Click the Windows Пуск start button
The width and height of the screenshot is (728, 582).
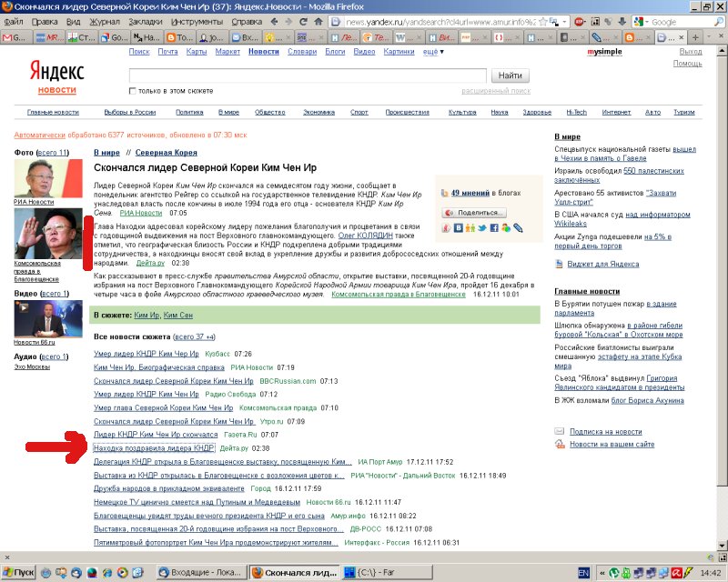20,573
